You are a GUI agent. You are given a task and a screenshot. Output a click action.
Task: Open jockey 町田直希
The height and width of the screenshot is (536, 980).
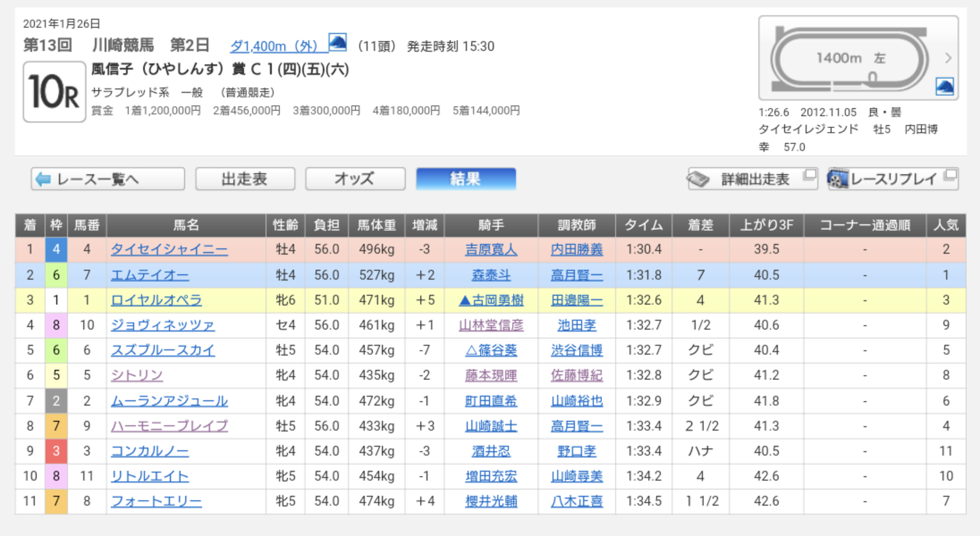(x=491, y=401)
